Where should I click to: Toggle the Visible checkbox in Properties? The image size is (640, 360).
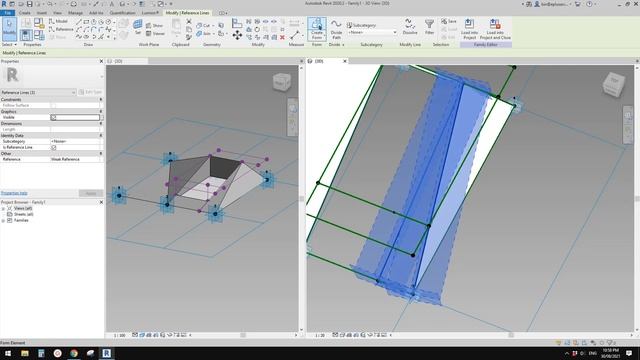click(x=53, y=118)
